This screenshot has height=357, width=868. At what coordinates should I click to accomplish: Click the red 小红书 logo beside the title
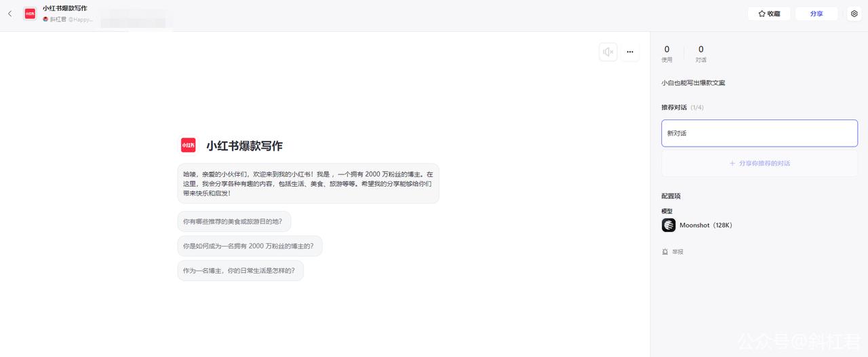tap(189, 145)
